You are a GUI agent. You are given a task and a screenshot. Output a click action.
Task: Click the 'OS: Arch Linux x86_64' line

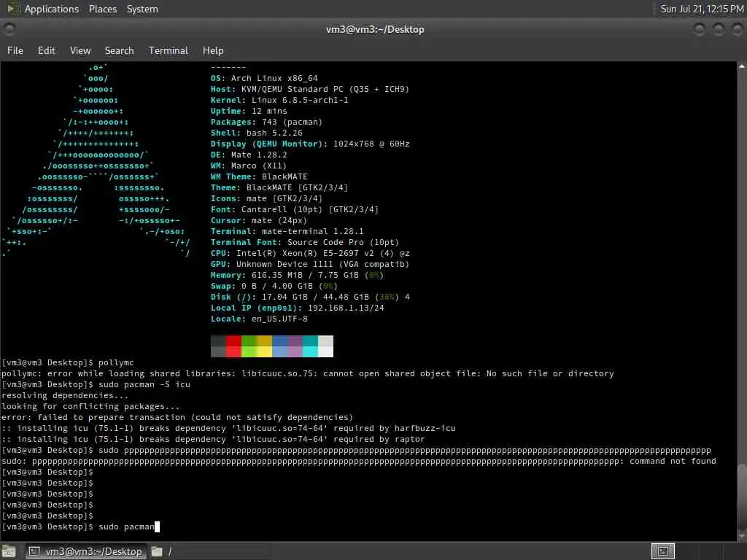point(264,78)
